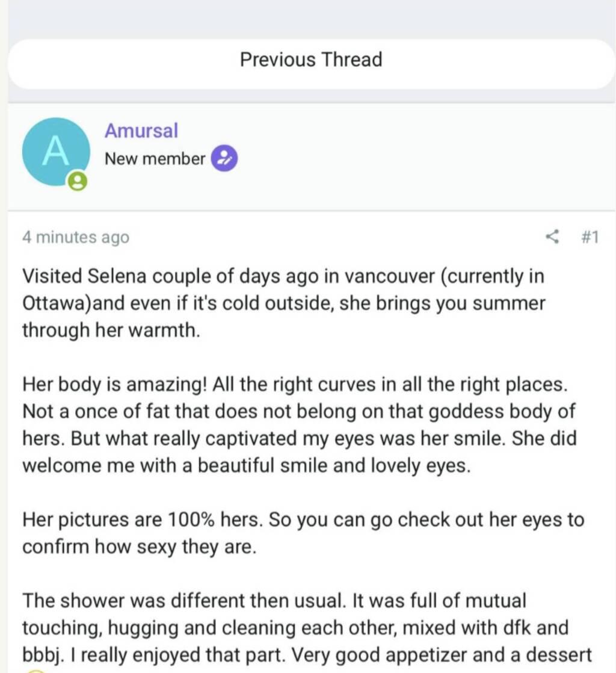Open the Amursal username profile link
Image resolution: width=616 pixels, height=673 pixels.
point(141,130)
